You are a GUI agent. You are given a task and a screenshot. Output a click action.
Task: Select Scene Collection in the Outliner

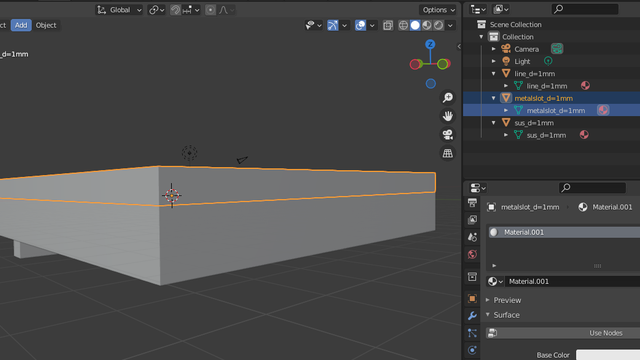(x=515, y=24)
